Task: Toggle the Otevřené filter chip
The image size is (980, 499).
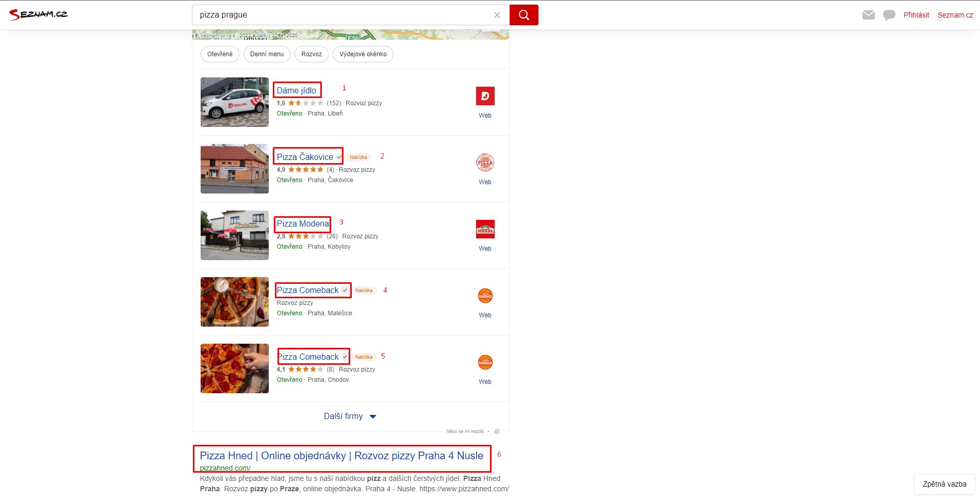Action: click(x=220, y=54)
